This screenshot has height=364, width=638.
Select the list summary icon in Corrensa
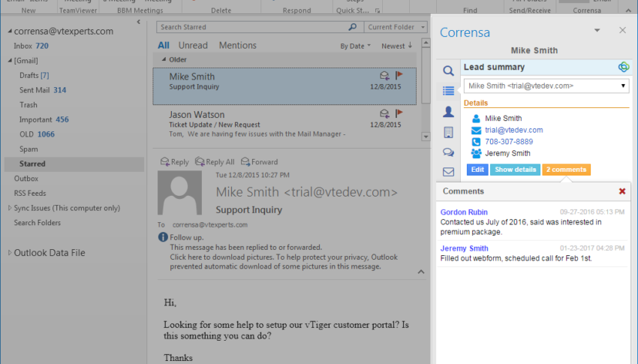[x=448, y=91]
